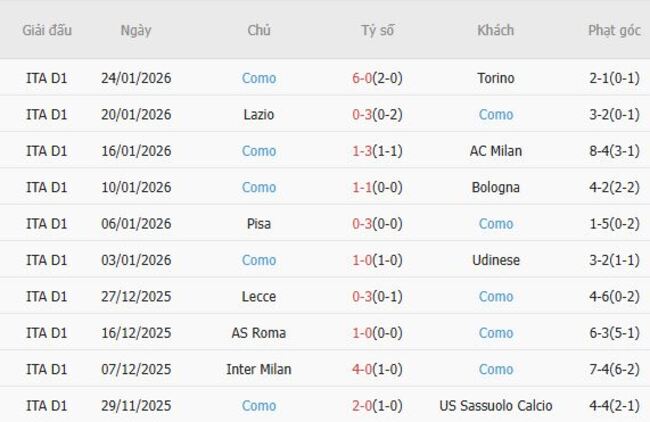Click the Giải đấu column header
650x422 pixels.
point(47,30)
